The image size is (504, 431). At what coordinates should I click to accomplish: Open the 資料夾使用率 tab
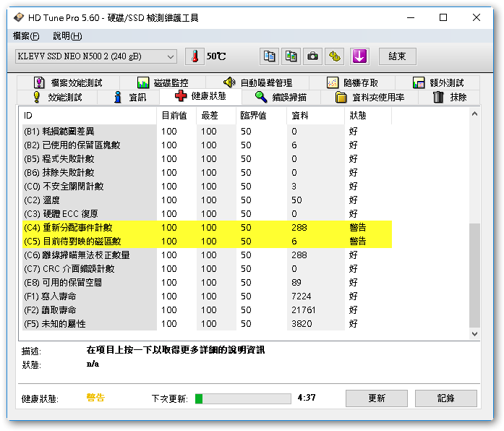[370, 97]
